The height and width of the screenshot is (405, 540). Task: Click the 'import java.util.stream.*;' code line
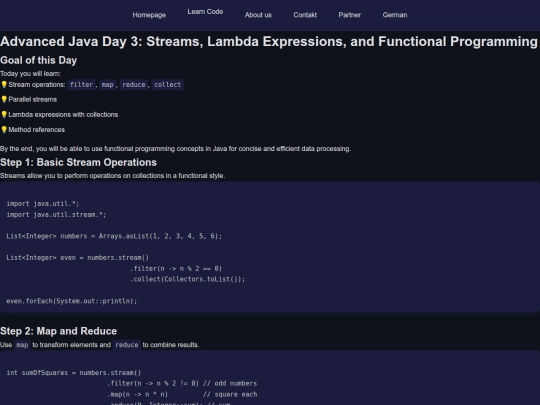click(56, 215)
